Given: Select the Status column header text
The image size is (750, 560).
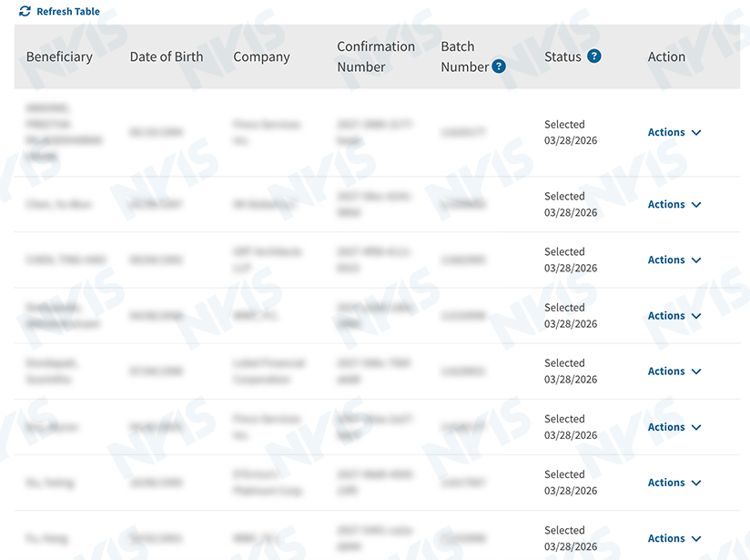Looking at the screenshot, I should pyautogui.click(x=562, y=56).
